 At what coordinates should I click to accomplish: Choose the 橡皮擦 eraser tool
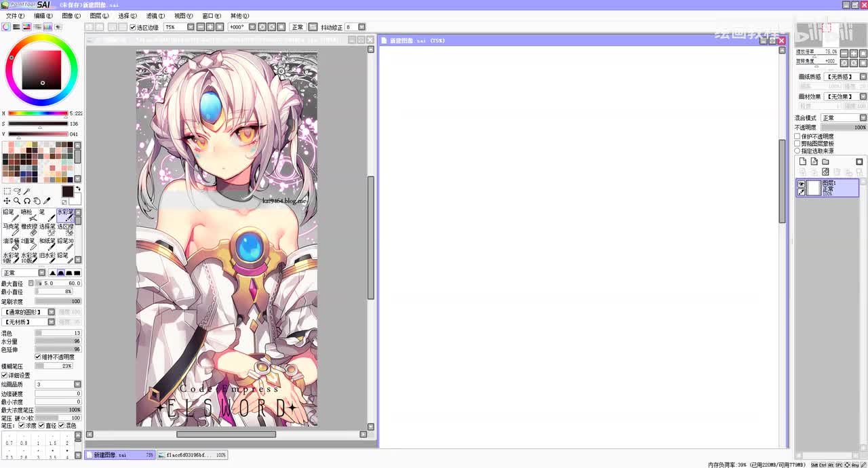click(x=29, y=230)
